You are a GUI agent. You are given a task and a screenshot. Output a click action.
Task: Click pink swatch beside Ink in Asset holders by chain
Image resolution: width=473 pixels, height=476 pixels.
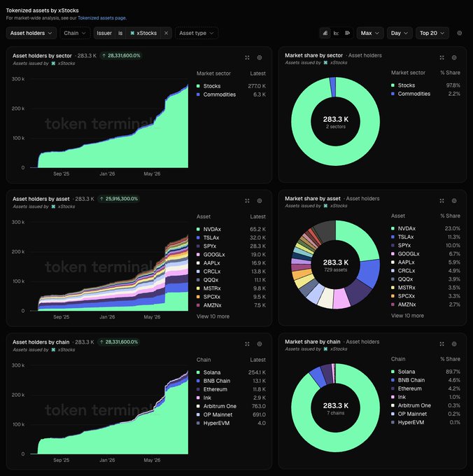[x=198, y=398]
